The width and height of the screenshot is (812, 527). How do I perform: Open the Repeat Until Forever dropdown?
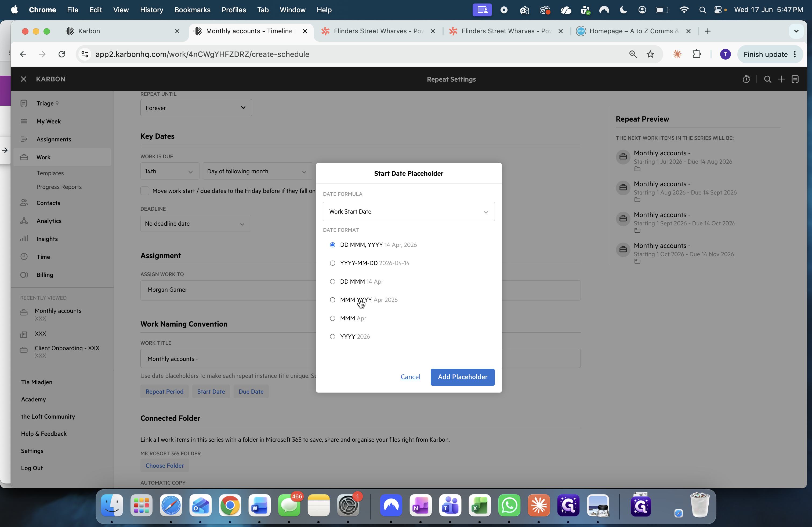coord(196,108)
